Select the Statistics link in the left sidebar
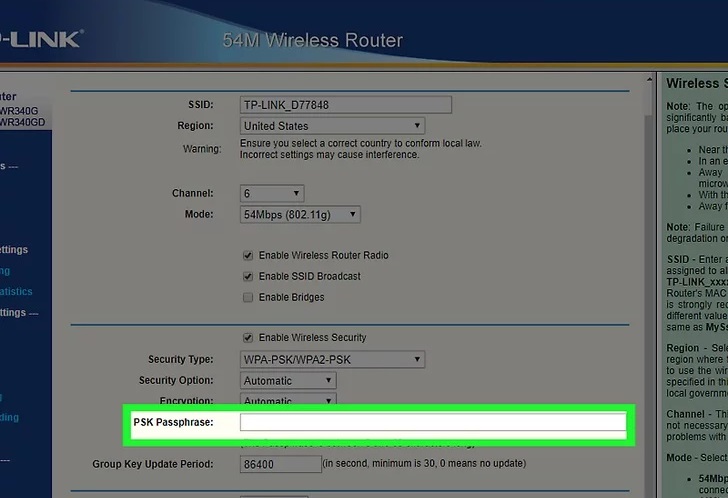728x498 pixels. point(16,292)
